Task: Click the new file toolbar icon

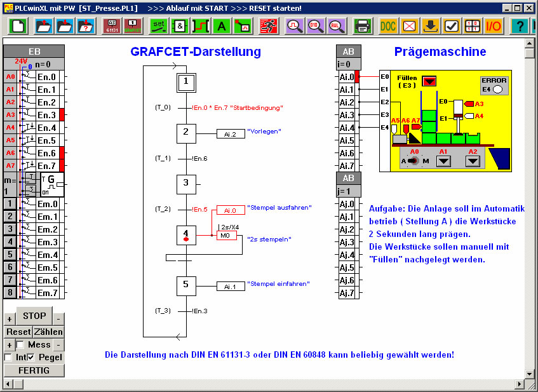Action: 18,27
